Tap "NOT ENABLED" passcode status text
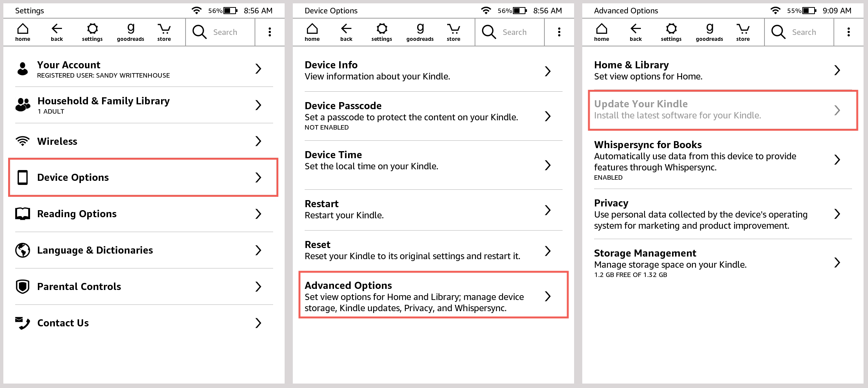The width and height of the screenshot is (868, 388). pyautogui.click(x=327, y=127)
